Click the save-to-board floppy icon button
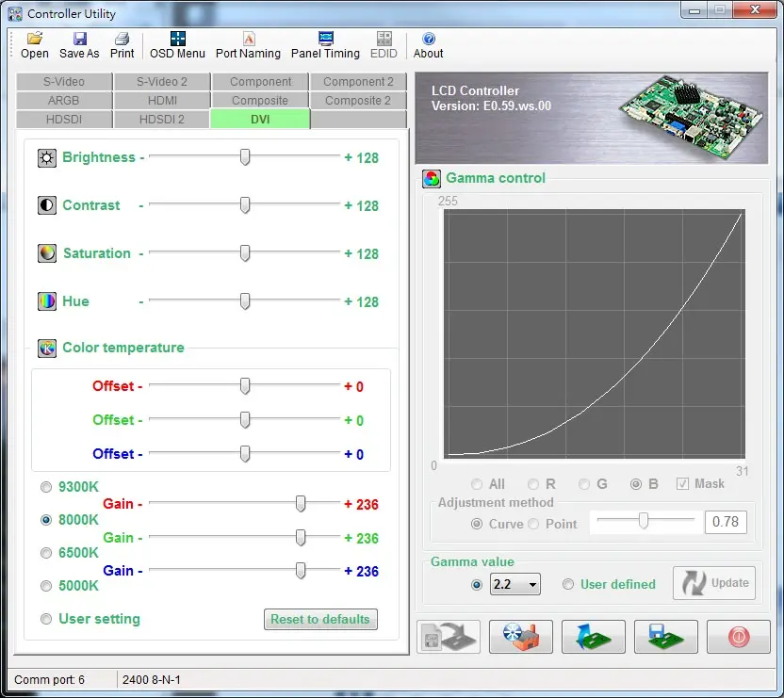Image resolution: width=784 pixels, height=698 pixels. point(666,637)
